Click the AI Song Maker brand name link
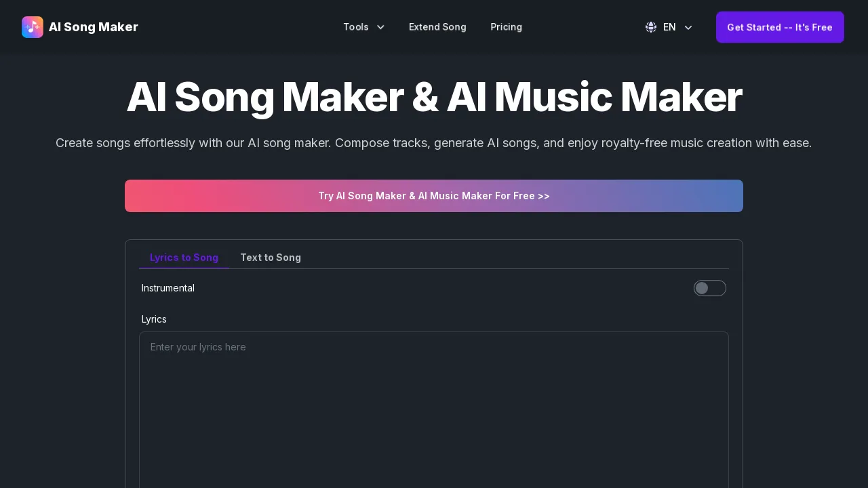This screenshot has height=488, width=868. (x=93, y=27)
